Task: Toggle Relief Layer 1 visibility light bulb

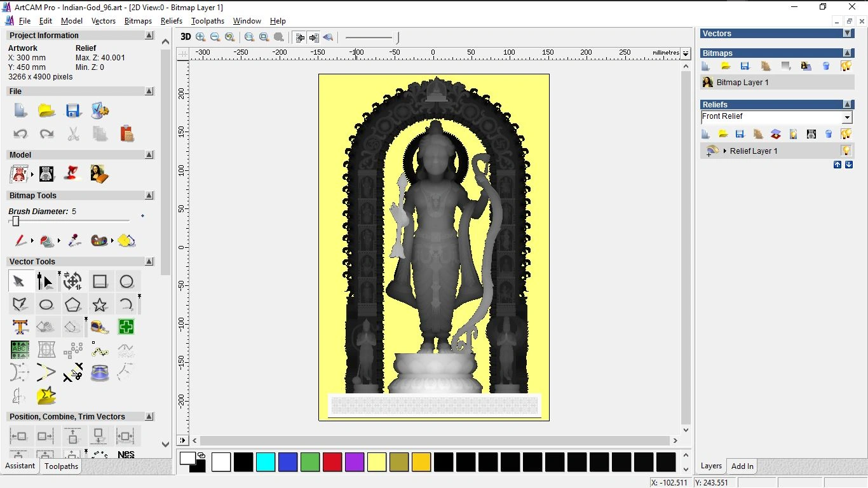Action: [x=846, y=151]
